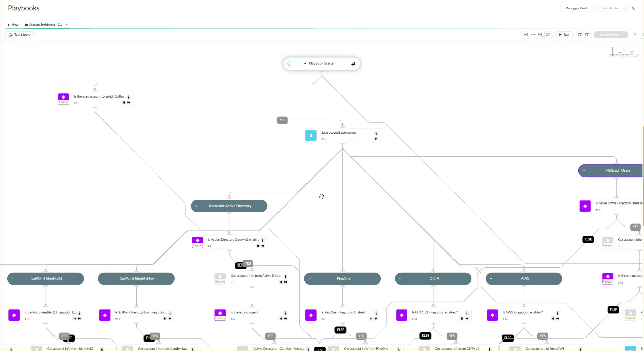This screenshot has width=644, height=351.
Task: Select the Account Enrichment playbook tab
Action: tap(46, 25)
